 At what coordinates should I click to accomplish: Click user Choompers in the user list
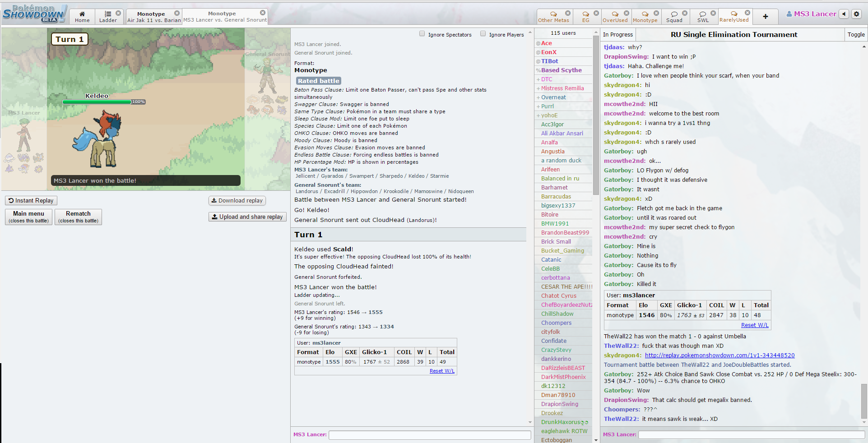(556, 323)
